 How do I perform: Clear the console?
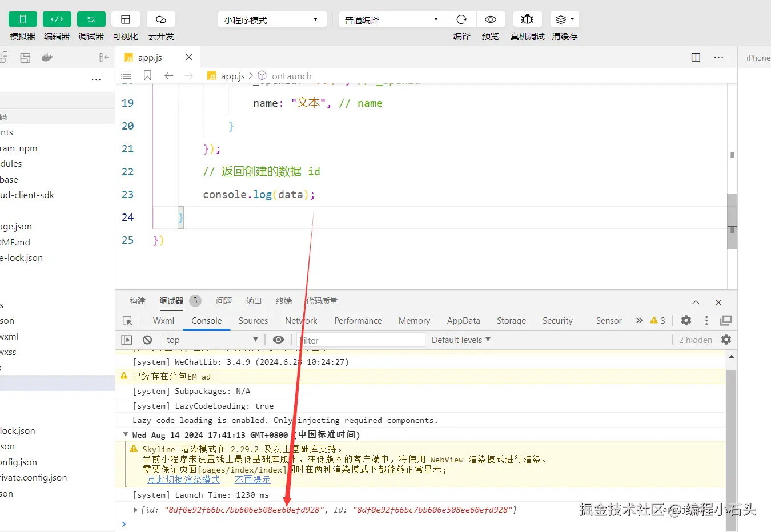[x=147, y=340]
